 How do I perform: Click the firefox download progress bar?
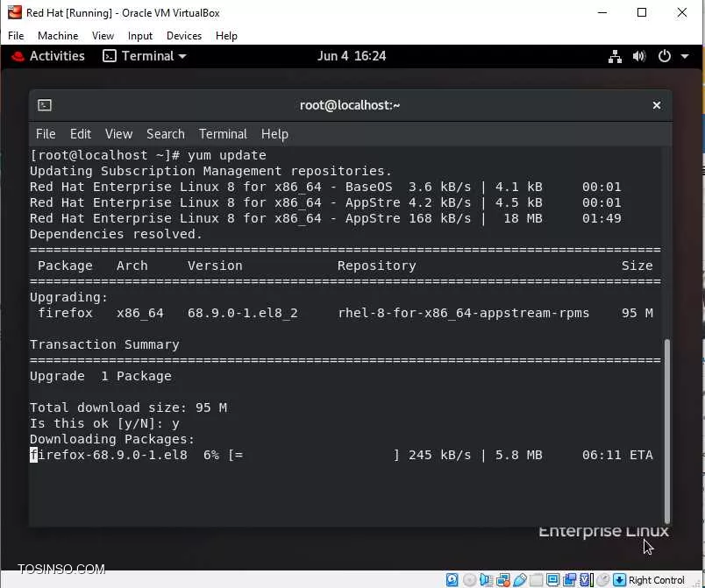314,455
